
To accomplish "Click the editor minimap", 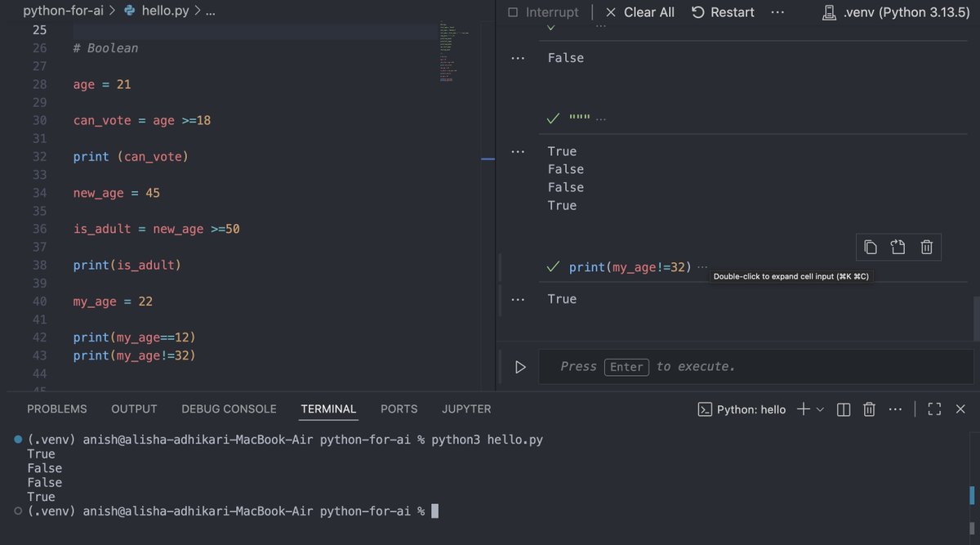I will click(x=454, y=53).
